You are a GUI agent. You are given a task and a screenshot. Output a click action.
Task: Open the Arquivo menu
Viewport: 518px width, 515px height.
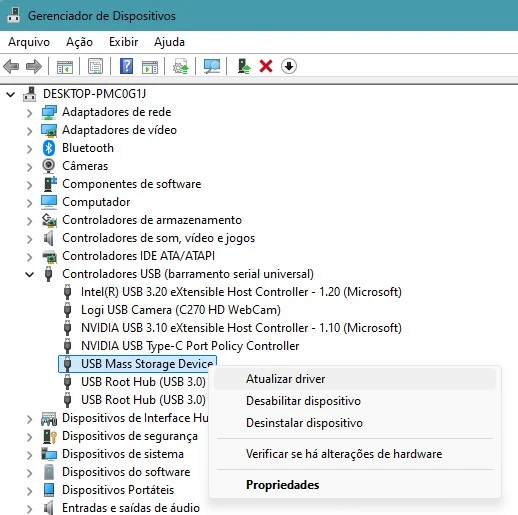[29, 42]
